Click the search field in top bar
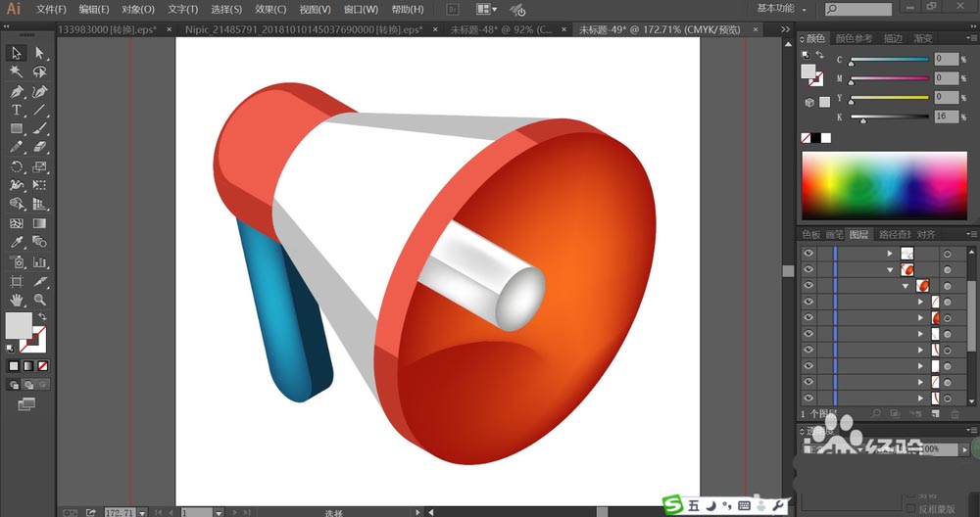This screenshot has width=980, height=517. point(858,9)
